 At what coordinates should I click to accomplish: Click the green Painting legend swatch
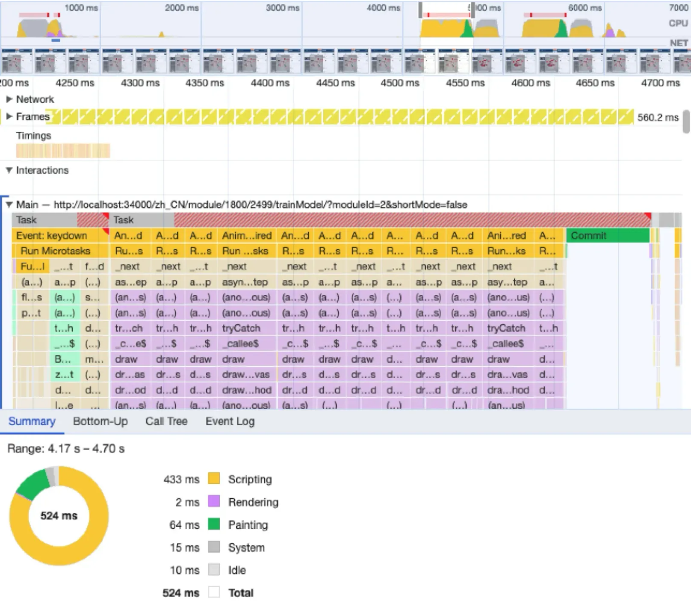pyautogui.click(x=213, y=524)
